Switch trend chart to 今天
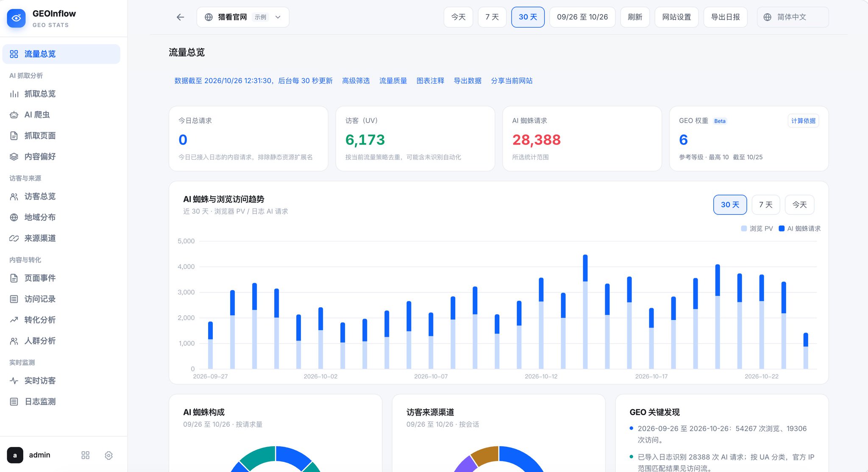The image size is (868, 472). tap(799, 205)
